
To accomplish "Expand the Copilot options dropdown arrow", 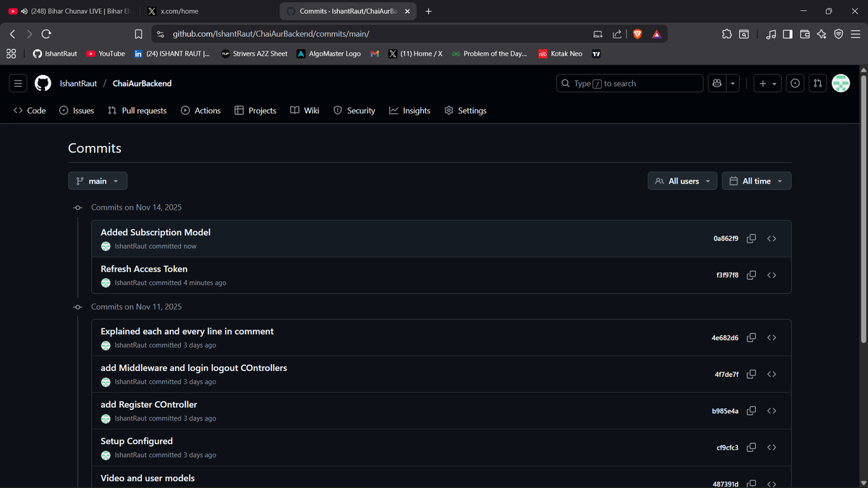I will [733, 83].
